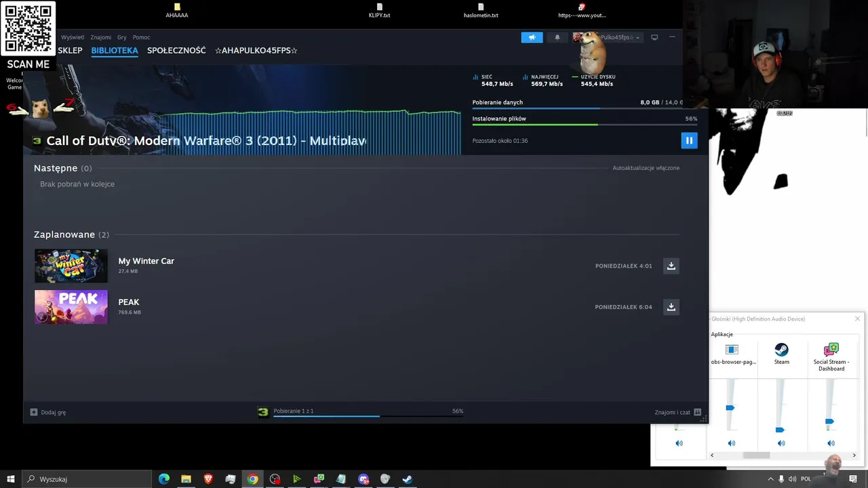
Task: Open the Gry menu
Action: (122, 37)
